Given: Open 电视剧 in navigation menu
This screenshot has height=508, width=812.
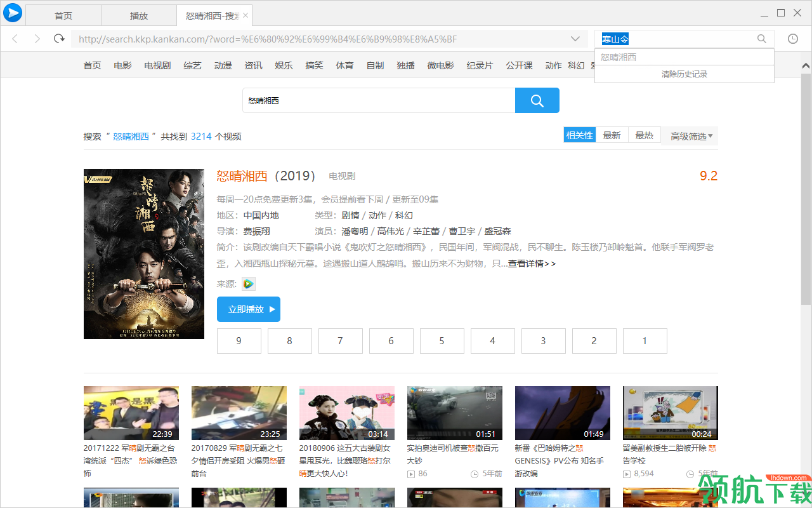Looking at the screenshot, I should coord(157,65).
